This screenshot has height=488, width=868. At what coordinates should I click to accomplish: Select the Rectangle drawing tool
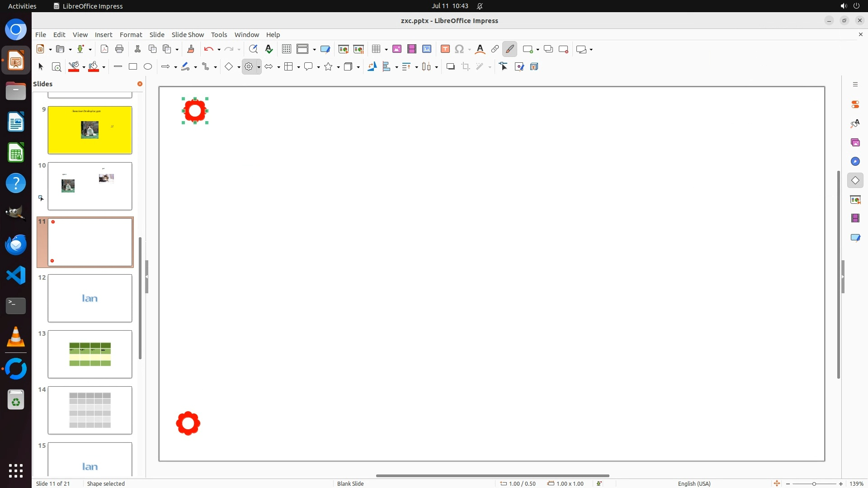coord(132,67)
